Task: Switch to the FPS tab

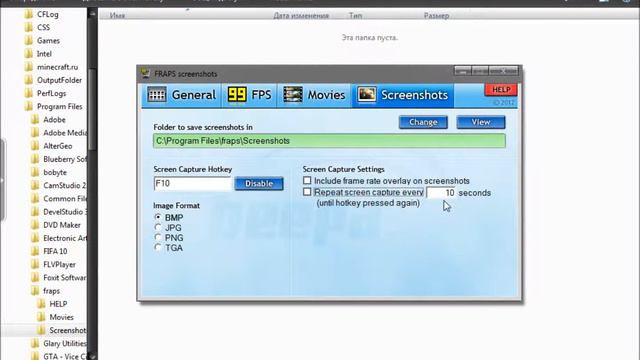Action: coord(249,95)
